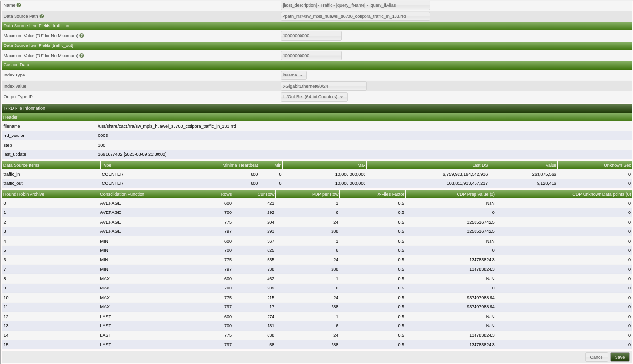Click the Save button
Viewport: 633px width, 364px height.
click(x=620, y=357)
